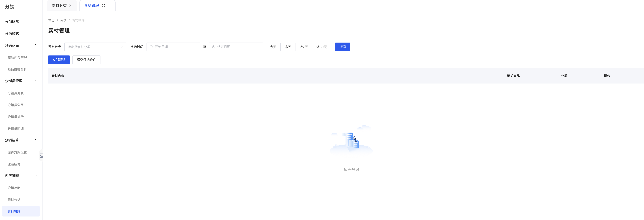Select the 今天 date range option
Image resolution: width=644 pixels, height=220 pixels.
point(273,47)
